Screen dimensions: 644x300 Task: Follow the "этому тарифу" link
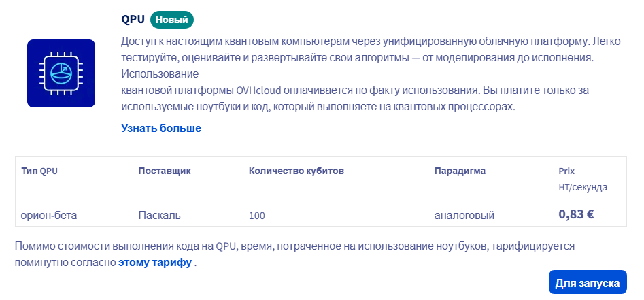tap(155, 261)
